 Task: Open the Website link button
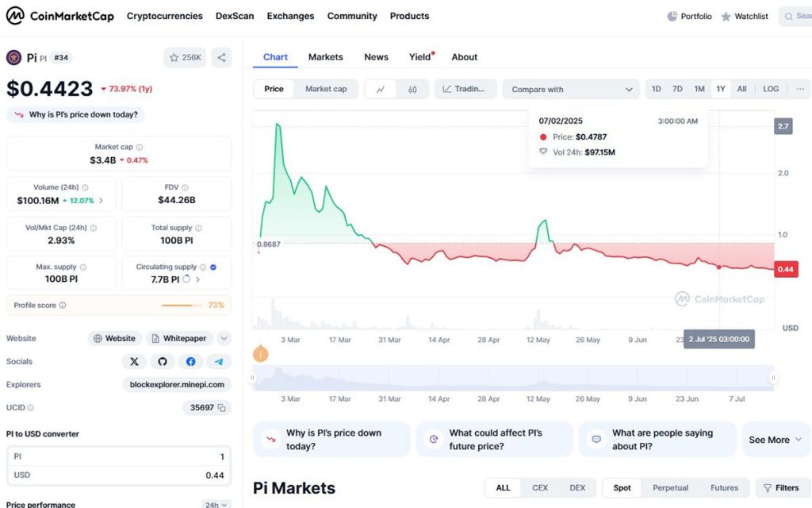pos(114,338)
